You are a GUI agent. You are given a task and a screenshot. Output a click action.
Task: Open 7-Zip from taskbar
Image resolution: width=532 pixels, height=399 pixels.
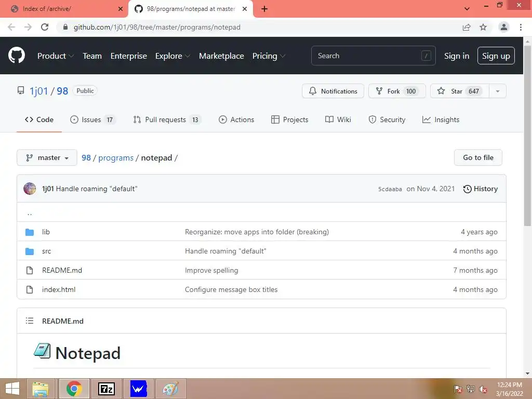(106, 389)
